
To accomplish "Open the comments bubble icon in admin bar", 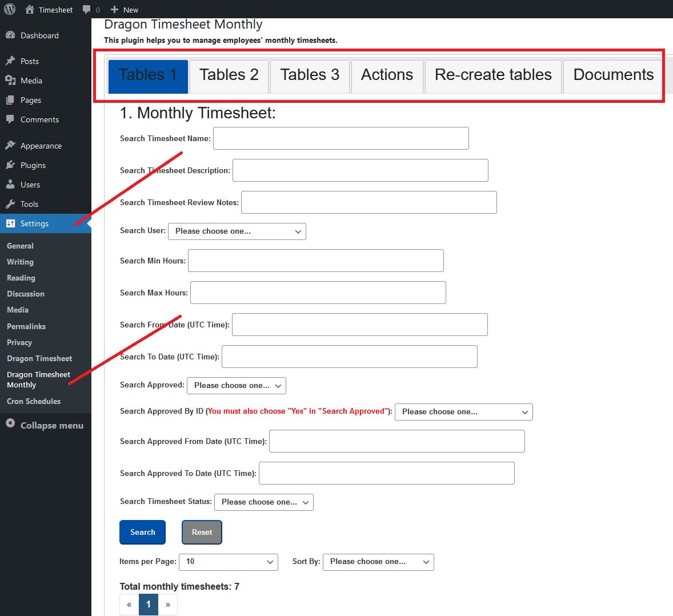I will (87, 10).
